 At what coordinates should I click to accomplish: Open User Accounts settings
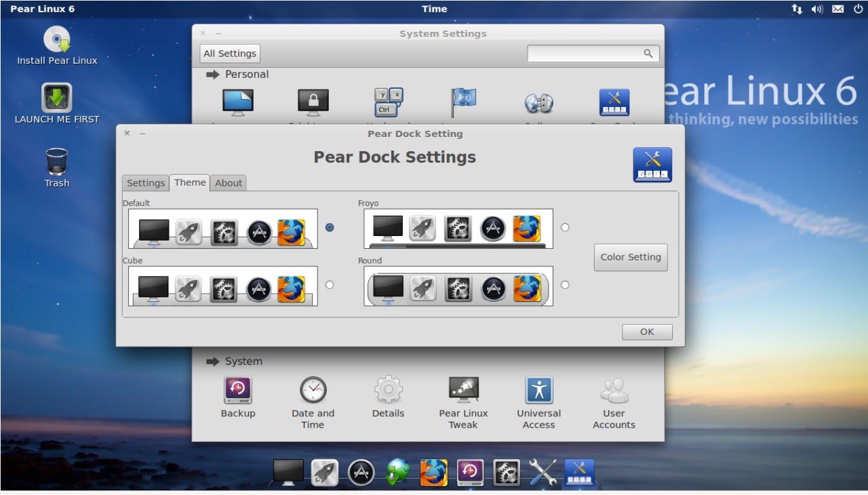(614, 403)
